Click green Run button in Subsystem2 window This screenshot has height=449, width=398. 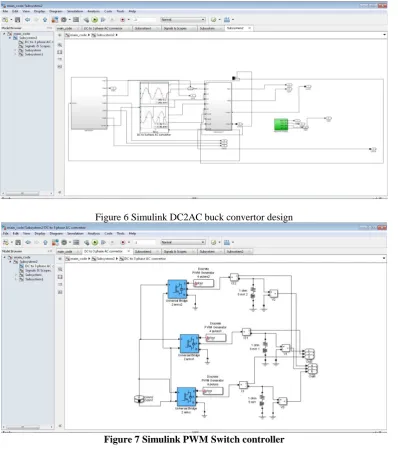point(95,20)
